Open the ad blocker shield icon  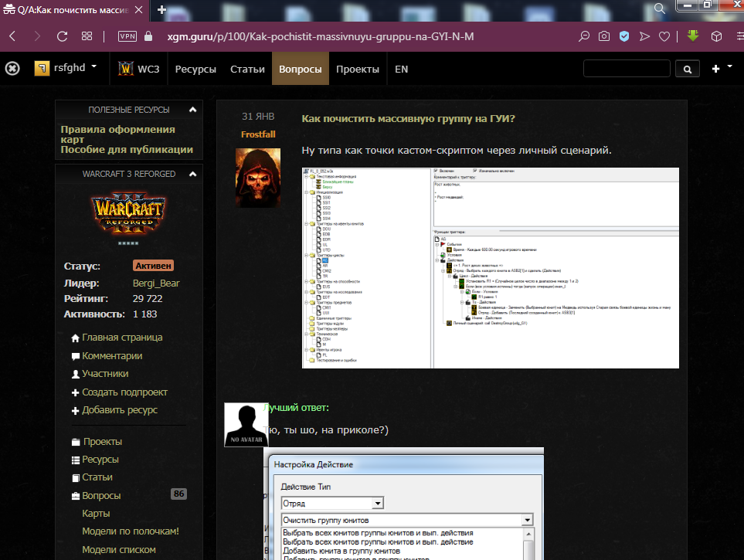pyautogui.click(x=624, y=36)
